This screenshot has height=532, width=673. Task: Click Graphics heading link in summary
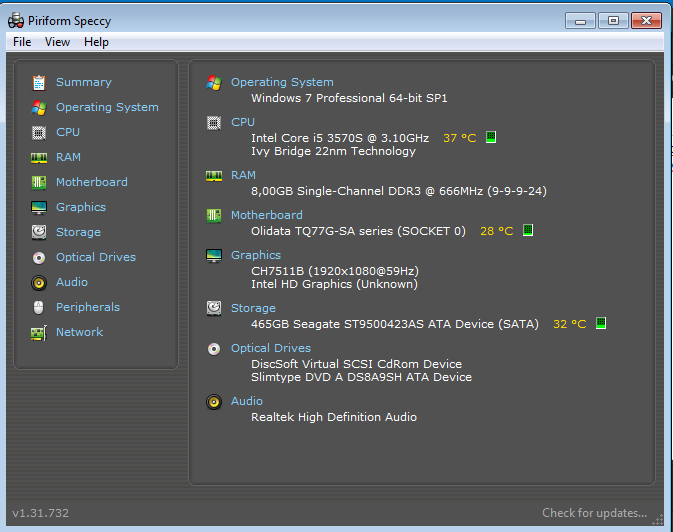(256, 255)
